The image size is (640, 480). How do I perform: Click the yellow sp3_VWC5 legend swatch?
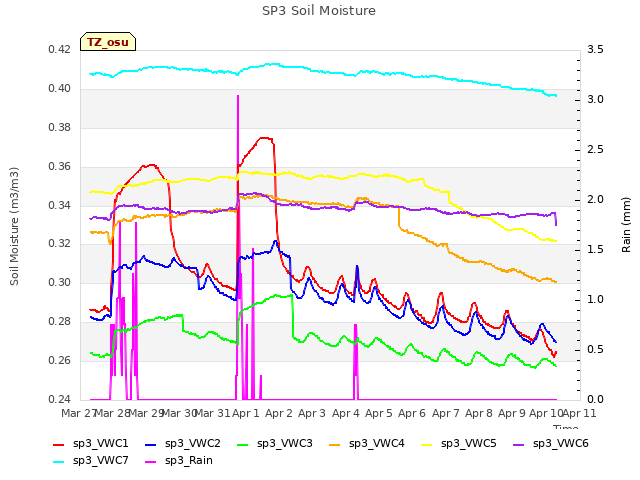click(x=427, y=445)
